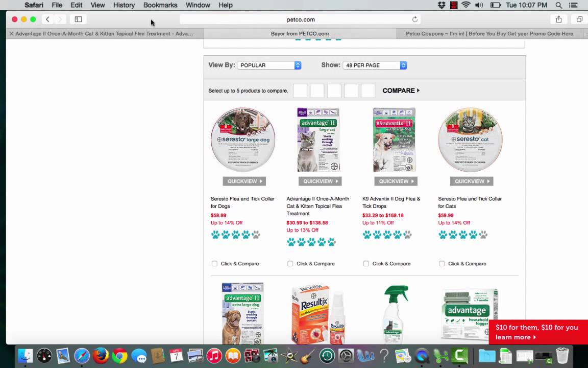The image size is (588, 368).
Task: Open GarageBand guitar icon in Dock
Action: (x=308, y=356)
